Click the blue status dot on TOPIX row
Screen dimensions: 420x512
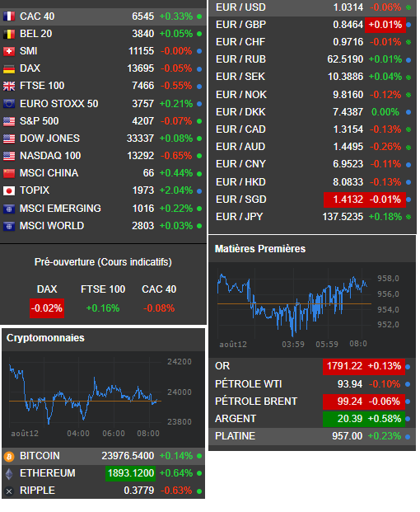click(x=199, y=190)
